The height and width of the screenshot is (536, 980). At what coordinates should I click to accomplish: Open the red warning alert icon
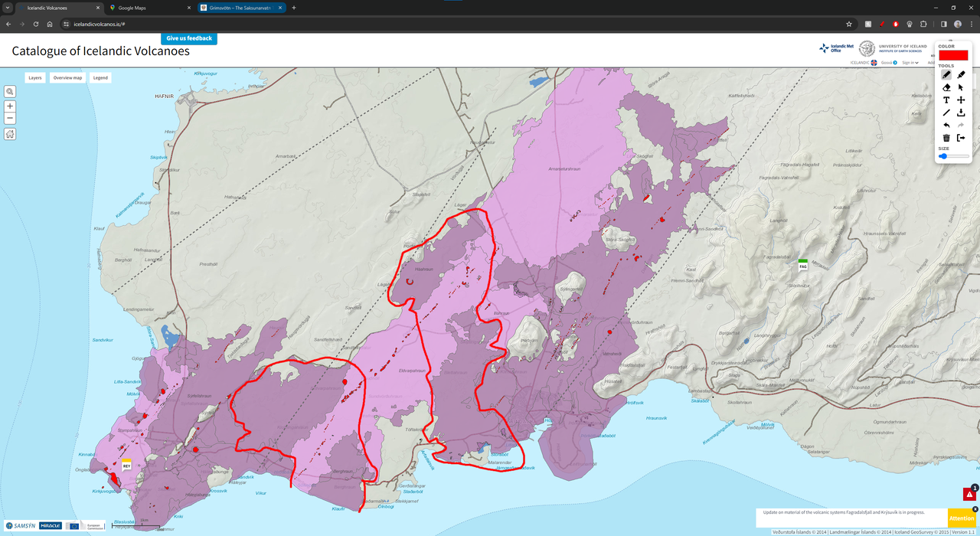click(x=969, y=495)
